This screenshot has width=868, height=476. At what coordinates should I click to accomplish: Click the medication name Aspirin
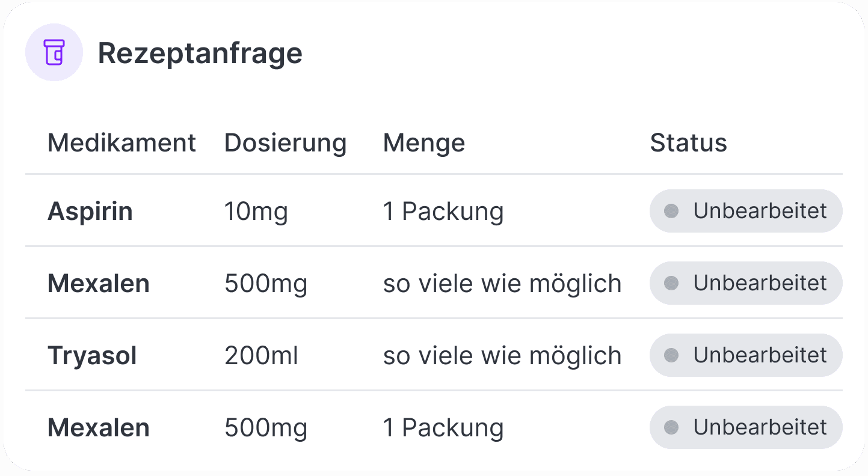[x=90, y=211]
